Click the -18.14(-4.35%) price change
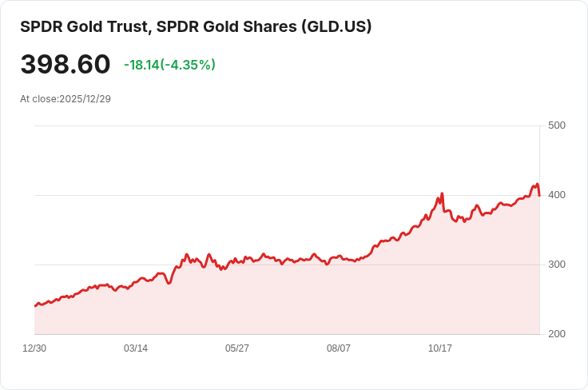588x390 pixels. (169, 65)
